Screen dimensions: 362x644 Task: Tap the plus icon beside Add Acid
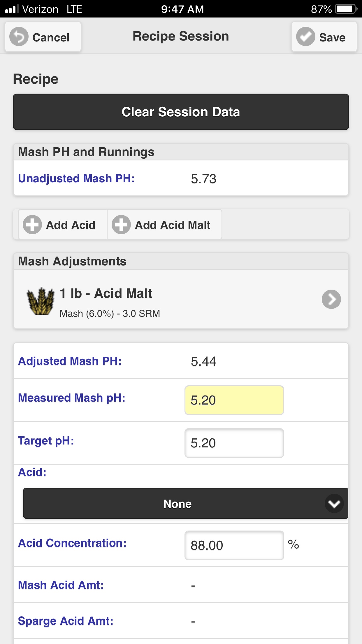pos(32,225)
